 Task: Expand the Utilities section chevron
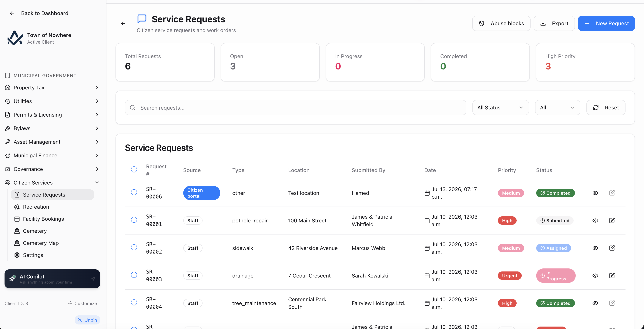[x=97, y=101]
